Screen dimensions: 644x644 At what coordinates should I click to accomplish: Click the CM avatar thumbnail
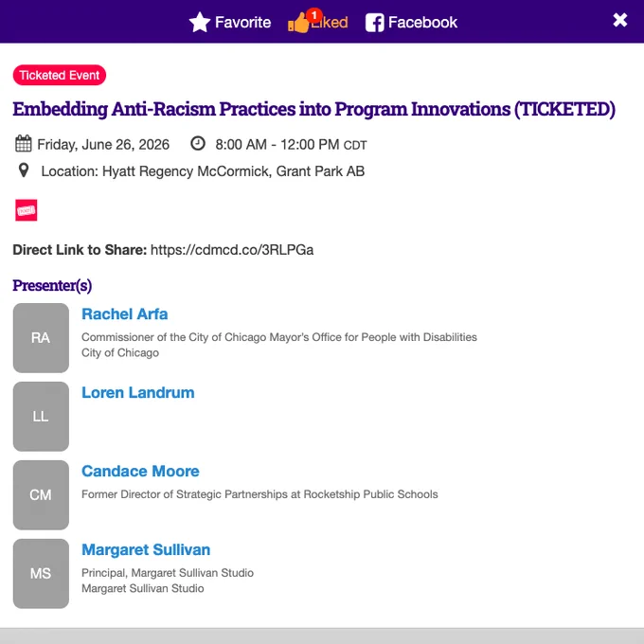click(41, 495)
